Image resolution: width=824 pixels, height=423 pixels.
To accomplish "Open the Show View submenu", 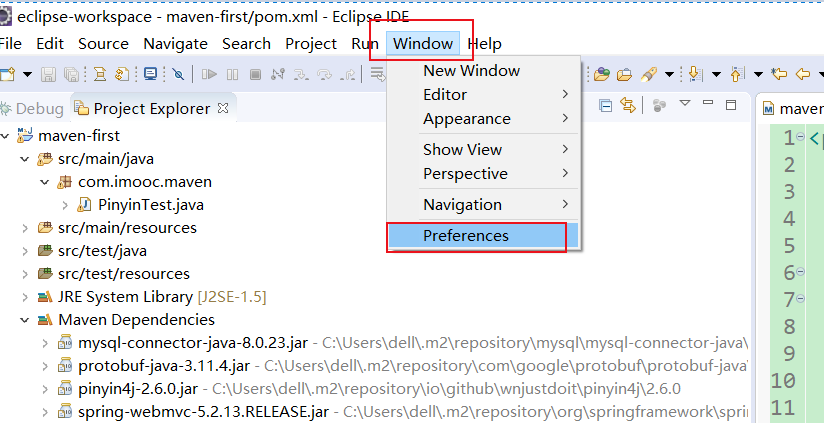I will point(483,150).
